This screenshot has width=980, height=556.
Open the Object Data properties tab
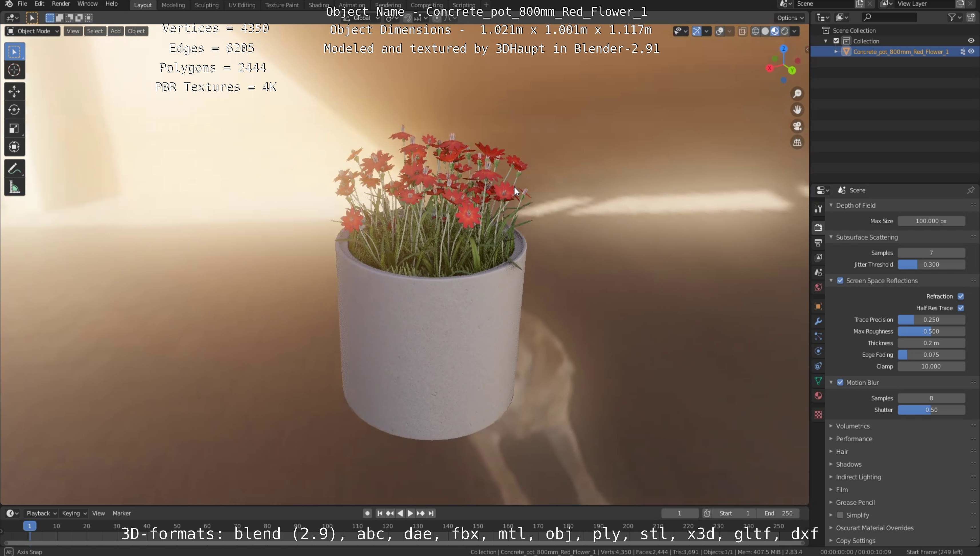[818, 381]
